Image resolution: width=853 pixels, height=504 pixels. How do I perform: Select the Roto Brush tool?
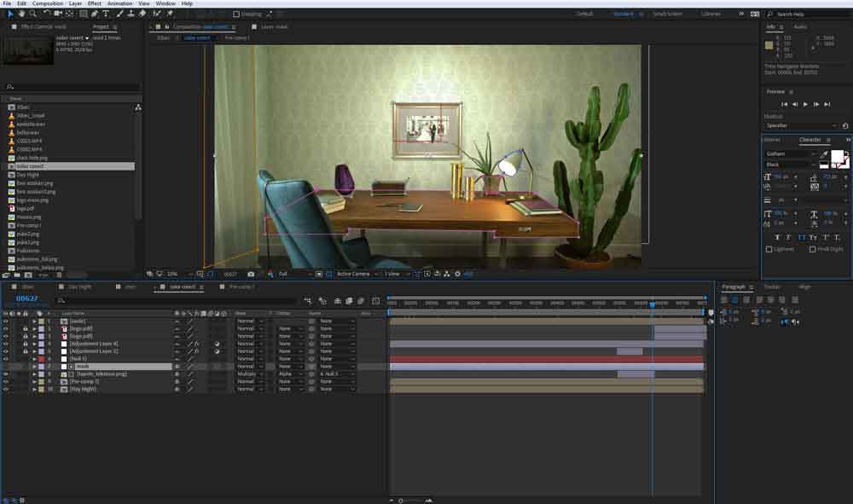tap(157, 14)
